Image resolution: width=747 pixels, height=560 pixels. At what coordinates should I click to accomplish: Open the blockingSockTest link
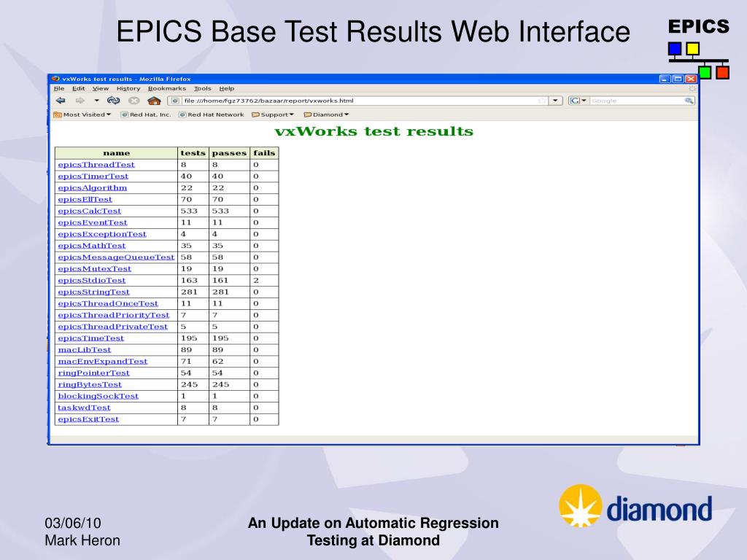tap(98, 396)
